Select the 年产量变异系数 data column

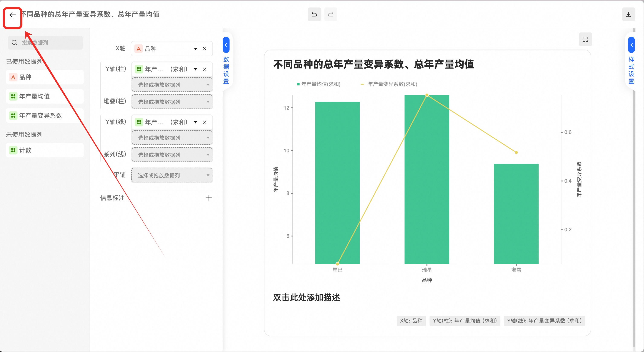[x=41, y=116]
